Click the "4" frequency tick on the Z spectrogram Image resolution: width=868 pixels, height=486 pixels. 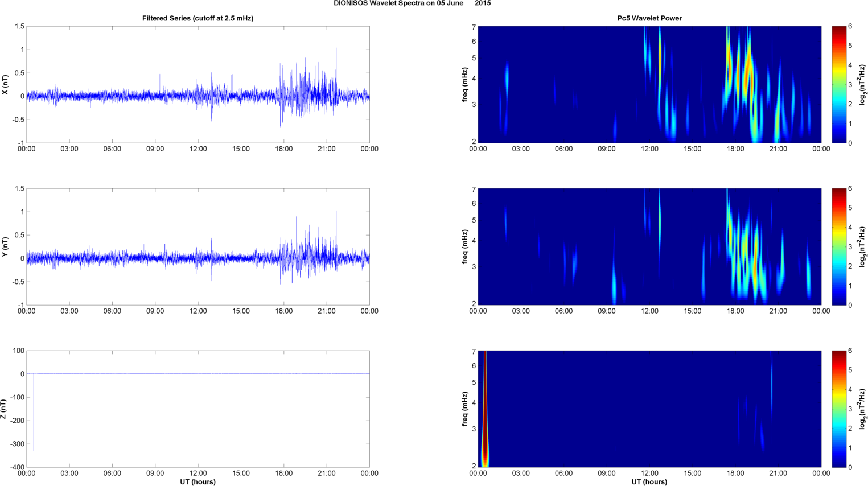pos(474,403)
